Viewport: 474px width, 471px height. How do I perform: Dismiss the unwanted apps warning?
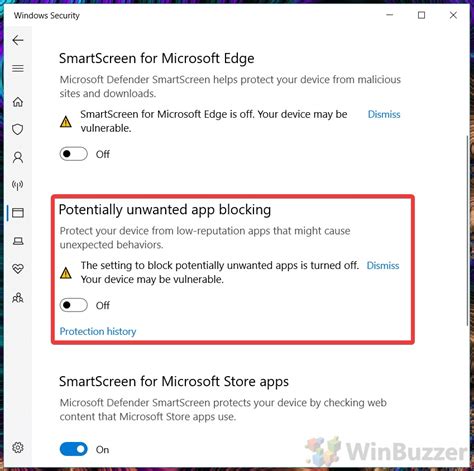[383, 265]
